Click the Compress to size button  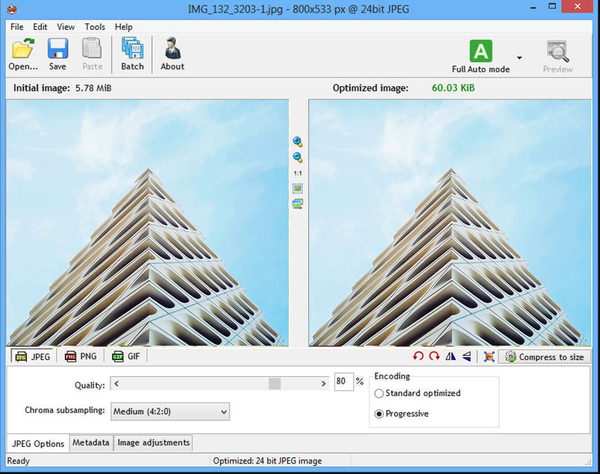pyautogui.click(x=545, y=356)
